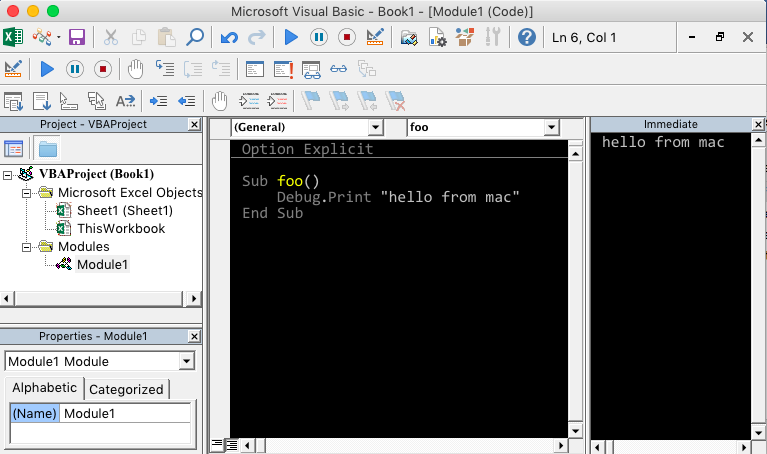Jump to Previous Bookmark flag icon

(367, 101)
